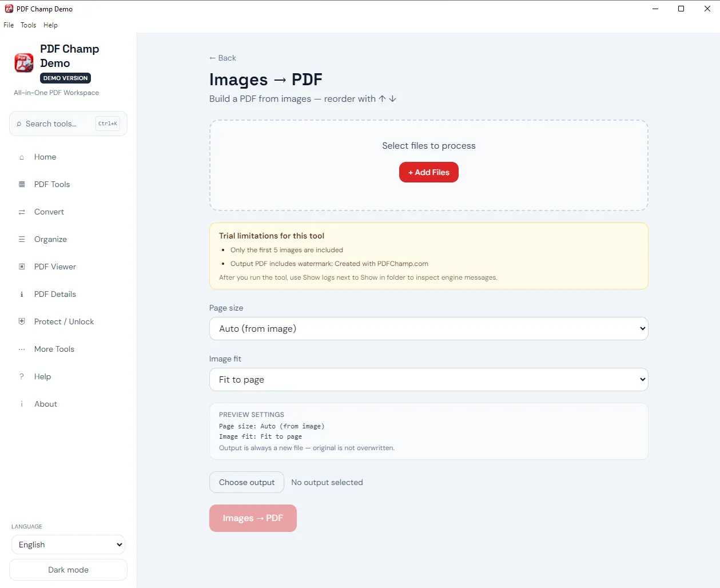Click the DEMO VERSION badge
The width and height of the screenshot is (720, 588).
[x=66, y=78]
